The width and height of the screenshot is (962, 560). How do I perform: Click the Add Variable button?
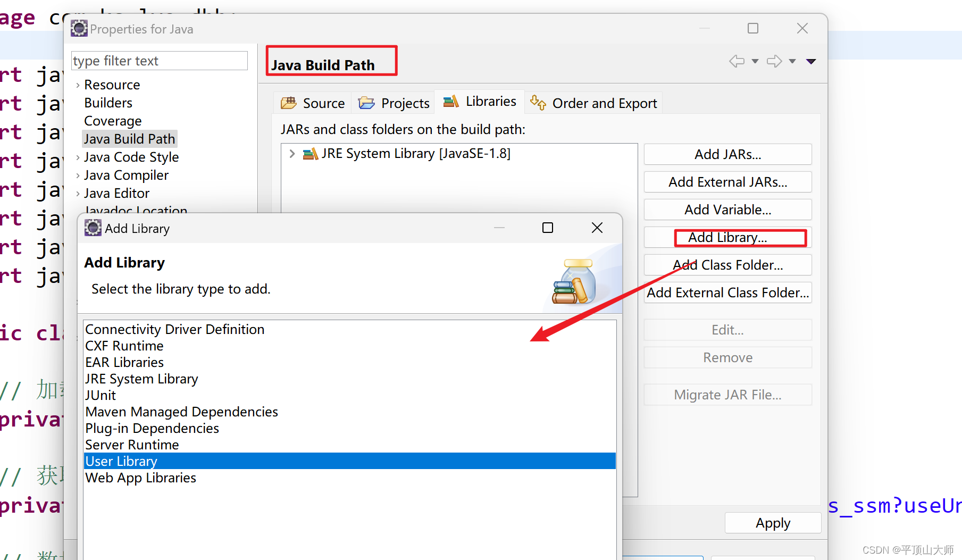(x=727, y=210)
